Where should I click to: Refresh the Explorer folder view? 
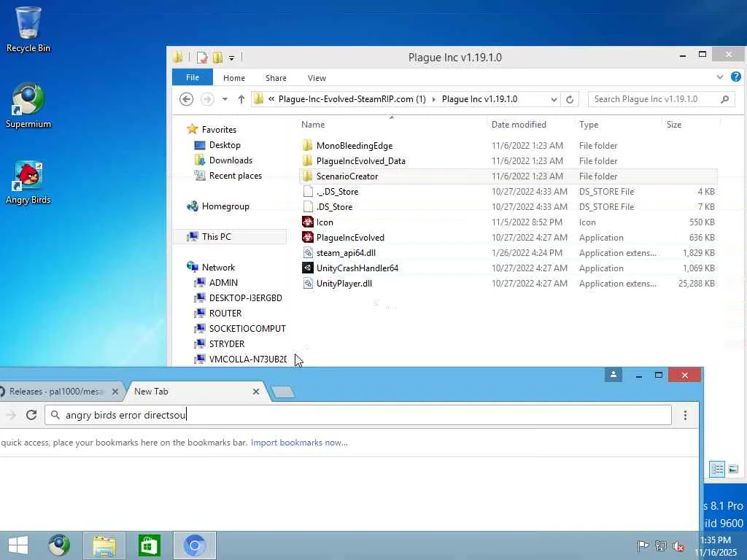coord(569,99)
